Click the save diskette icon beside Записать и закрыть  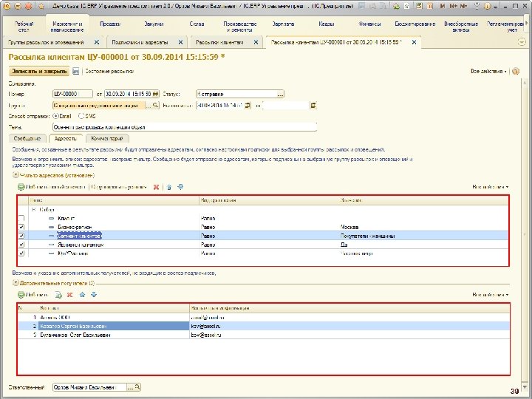coord(75,72)
